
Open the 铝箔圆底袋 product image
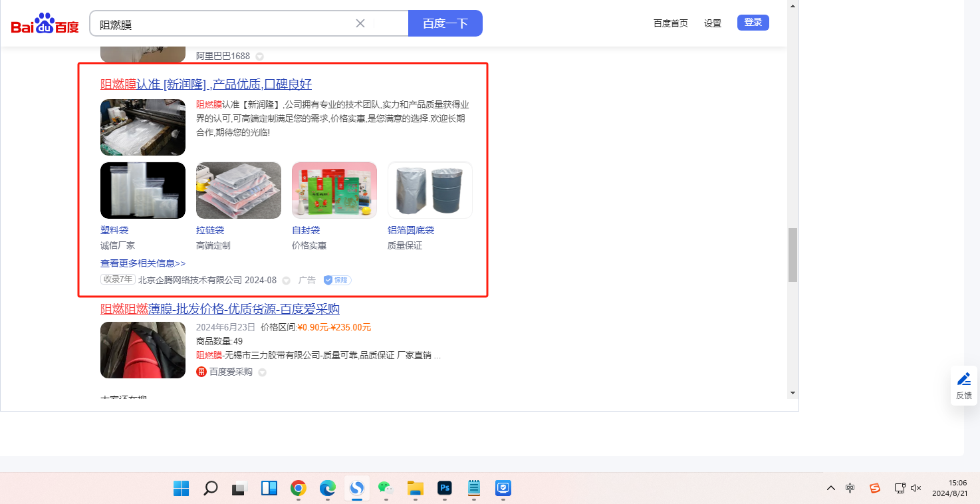[430, 190]
